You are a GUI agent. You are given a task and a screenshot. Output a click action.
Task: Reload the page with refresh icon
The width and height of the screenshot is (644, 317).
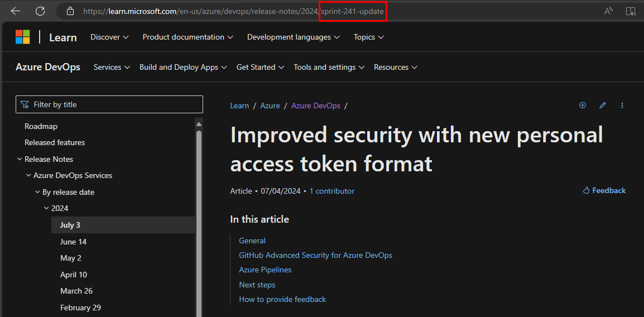(40, 11)
